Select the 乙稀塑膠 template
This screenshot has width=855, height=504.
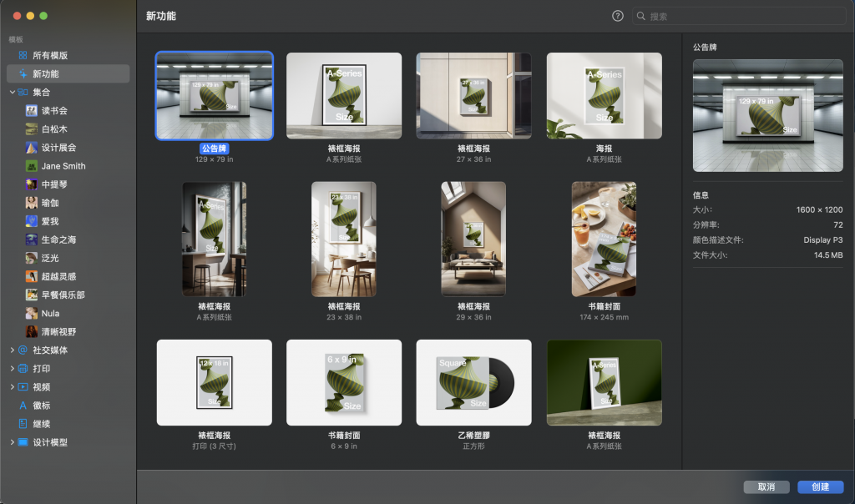(473, 382)
